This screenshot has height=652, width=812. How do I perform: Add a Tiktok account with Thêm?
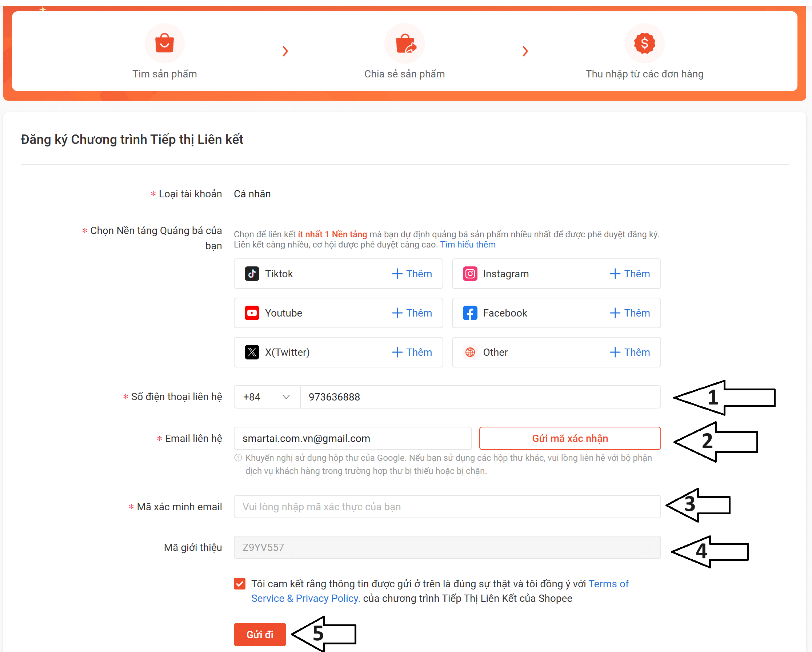click(x=412, y=274)
